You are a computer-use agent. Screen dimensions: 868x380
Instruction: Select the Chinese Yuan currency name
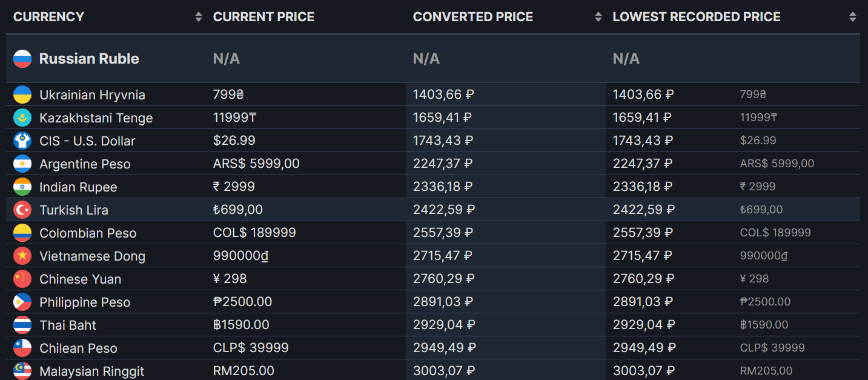[x=80, y=279]
